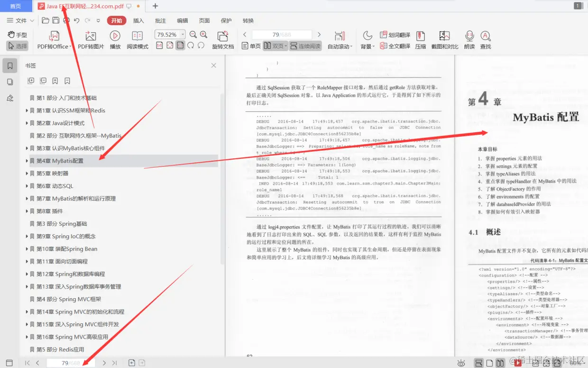588x368 pixels.
Task: Activate the 选择 selection tool
Action: coord(18,46)
